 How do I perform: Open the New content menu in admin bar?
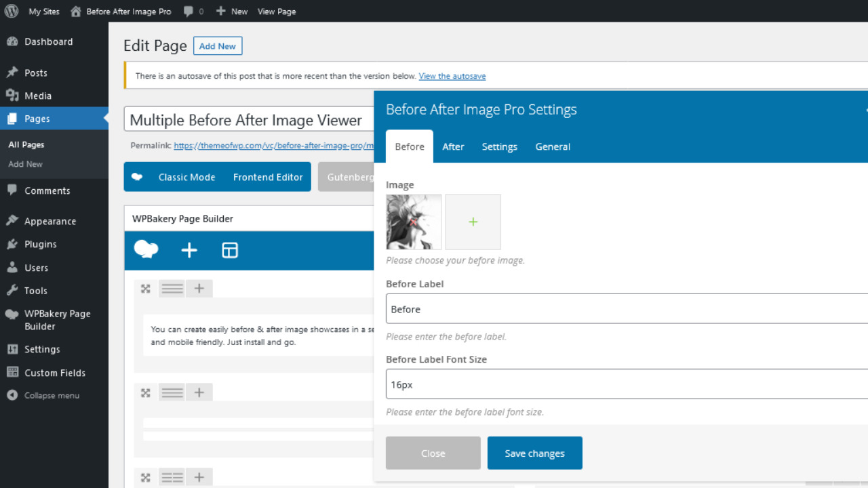232,12
